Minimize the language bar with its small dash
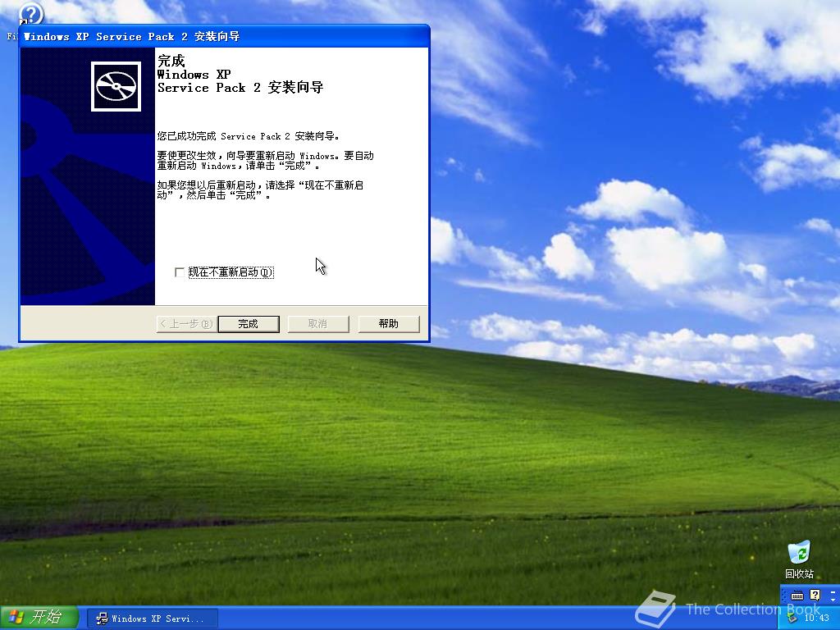 tap(833, 592)
